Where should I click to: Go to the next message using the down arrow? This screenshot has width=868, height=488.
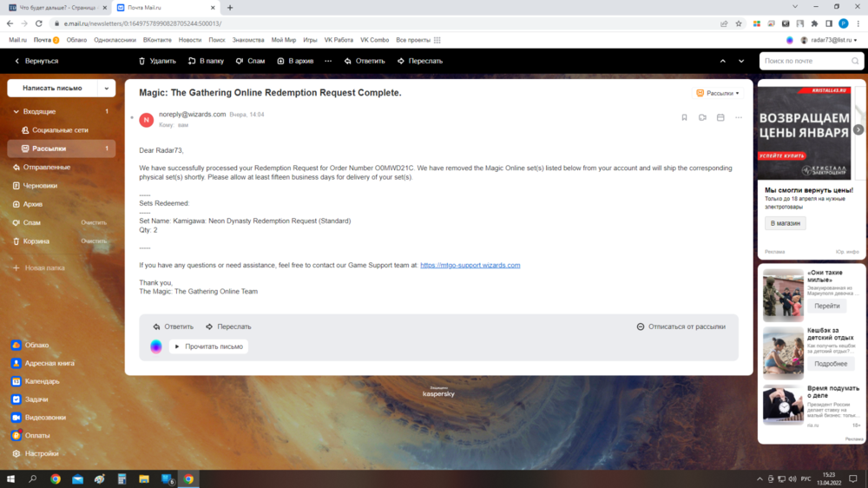(x=741, y=61)
